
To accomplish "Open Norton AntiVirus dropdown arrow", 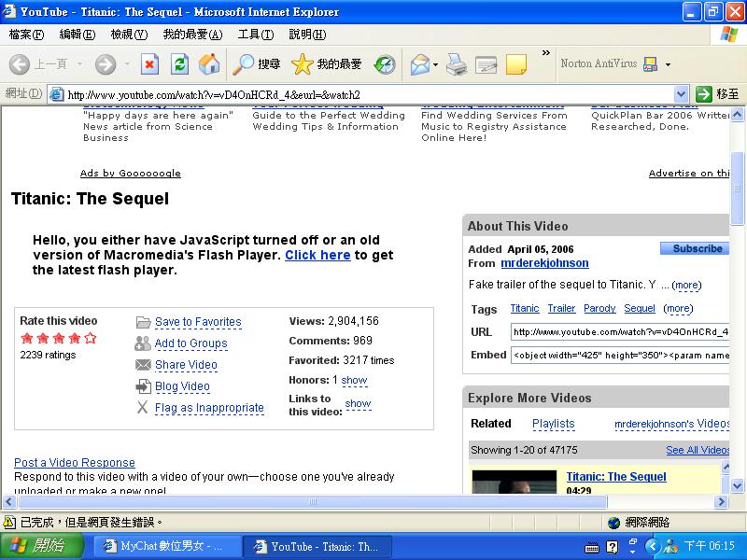I will click(x=668, y=64).
